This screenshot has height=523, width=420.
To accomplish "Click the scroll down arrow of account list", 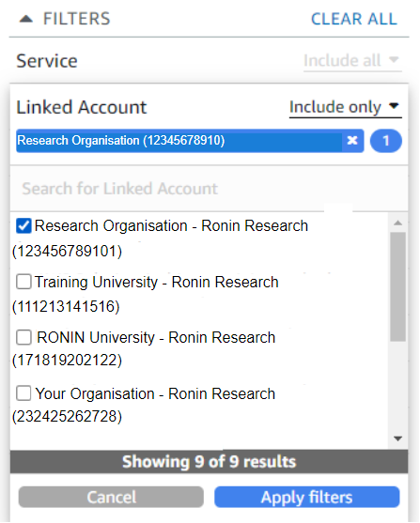I will (x=397, y=438).
